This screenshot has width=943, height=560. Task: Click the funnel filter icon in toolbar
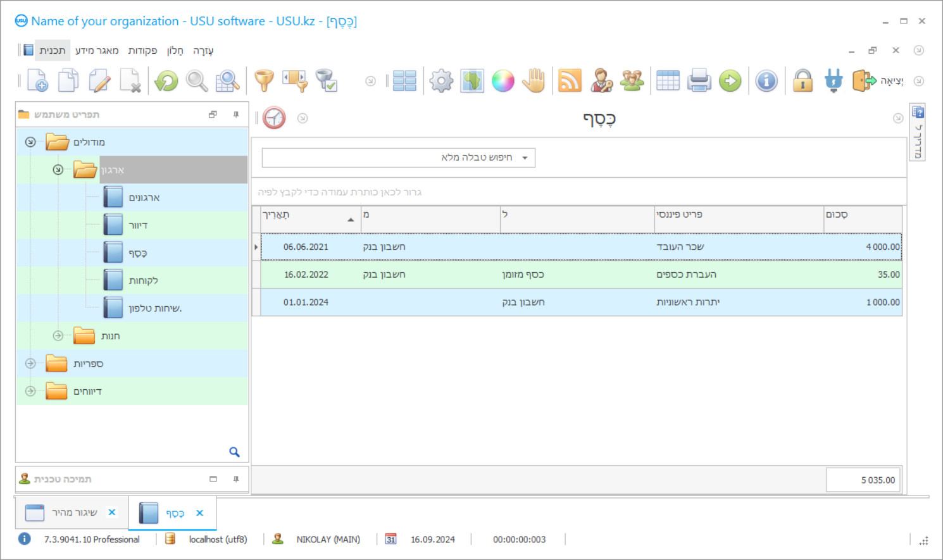tap(264, 81)
